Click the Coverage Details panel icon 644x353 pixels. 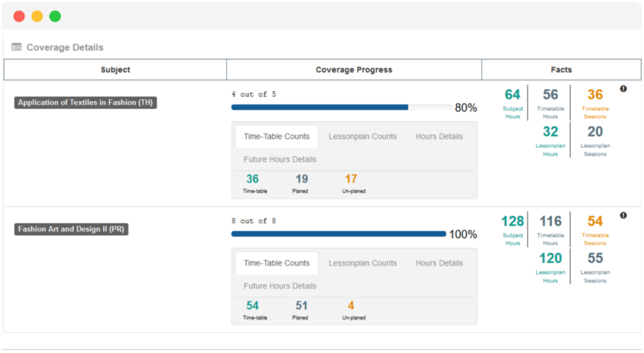point(16,47)
